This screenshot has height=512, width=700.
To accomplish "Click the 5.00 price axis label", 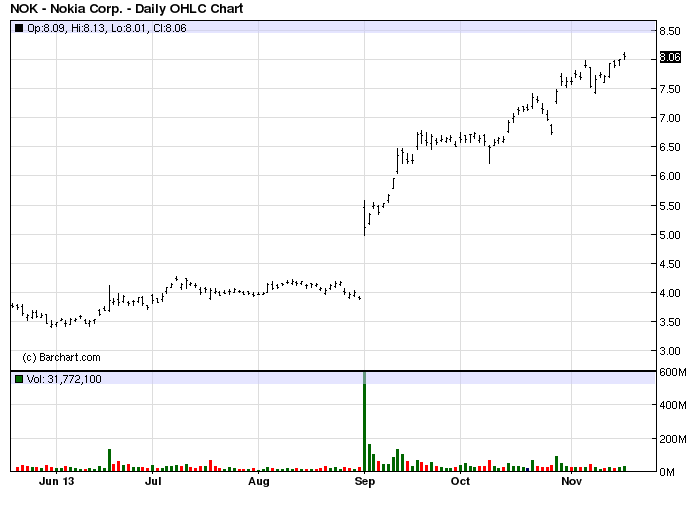I will coord(670,235).
